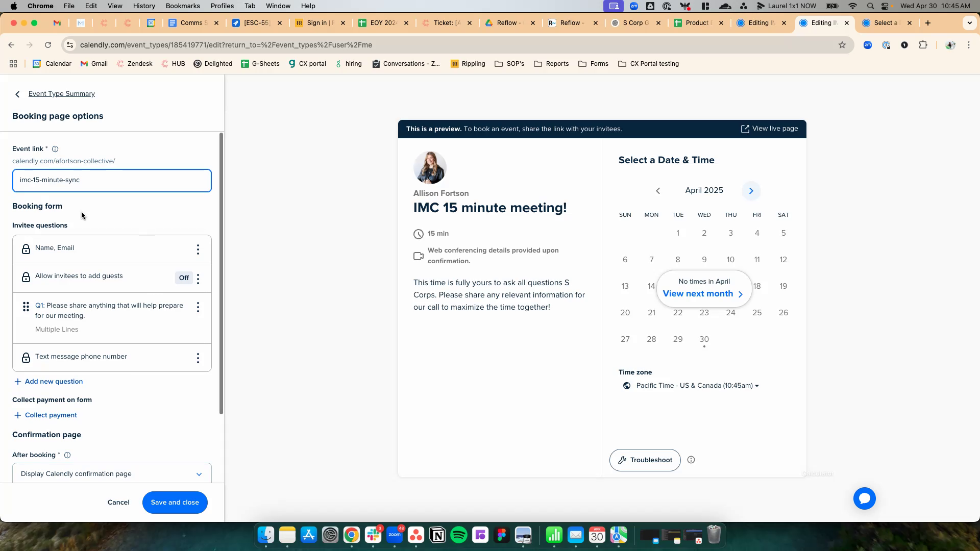Open three-dot menu for Text message phone number

198,358
